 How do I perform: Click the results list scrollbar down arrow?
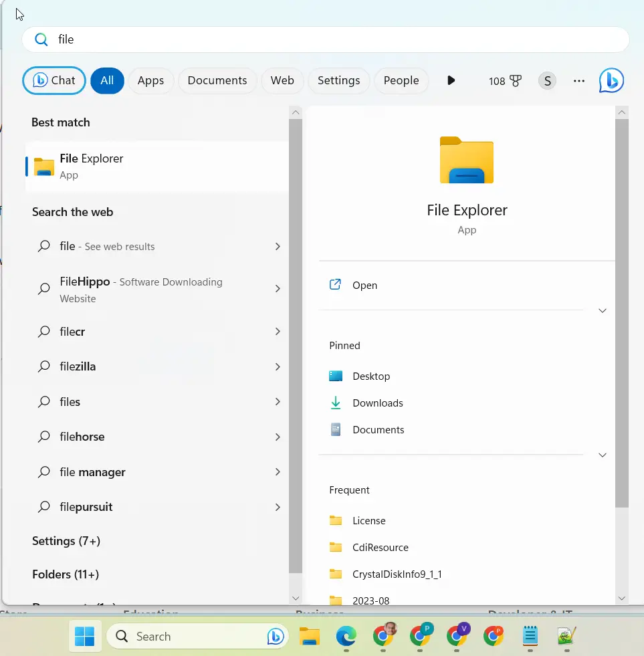296,598
